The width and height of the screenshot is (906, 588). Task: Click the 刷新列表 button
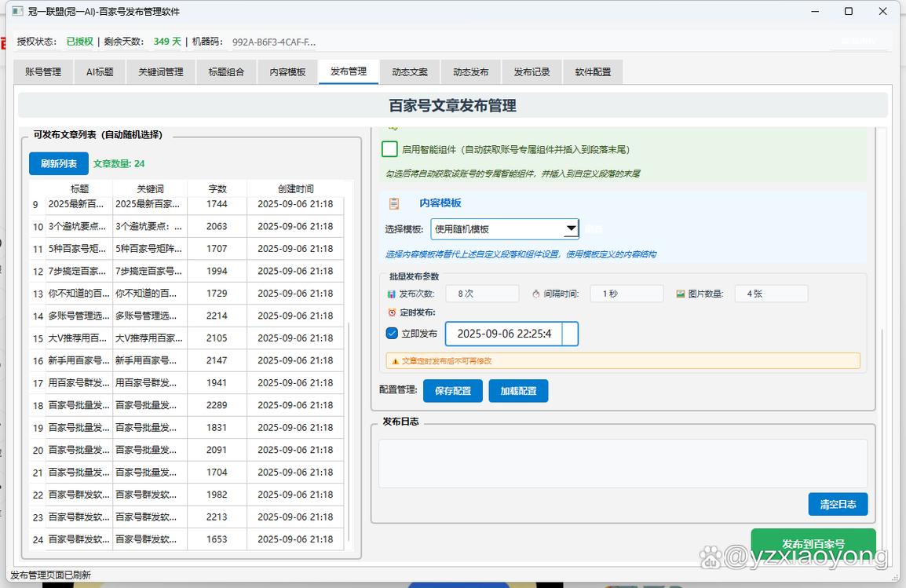coord(59,163)
